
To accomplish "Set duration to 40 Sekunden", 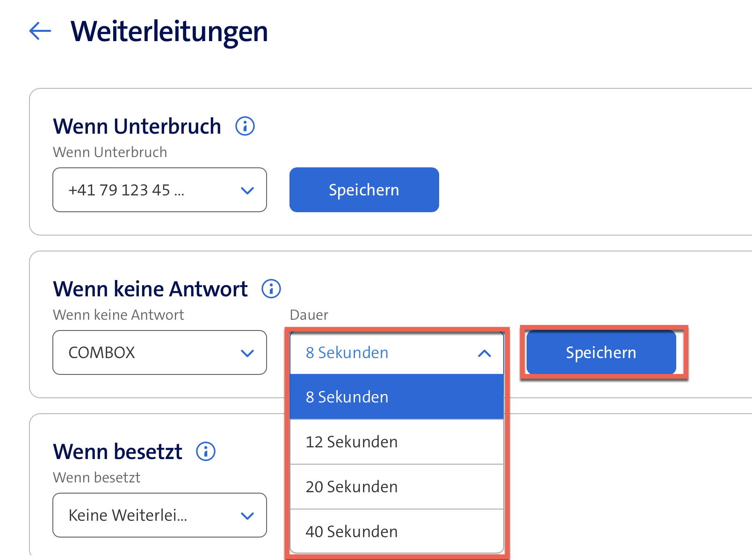I will (x=397, y=531).
